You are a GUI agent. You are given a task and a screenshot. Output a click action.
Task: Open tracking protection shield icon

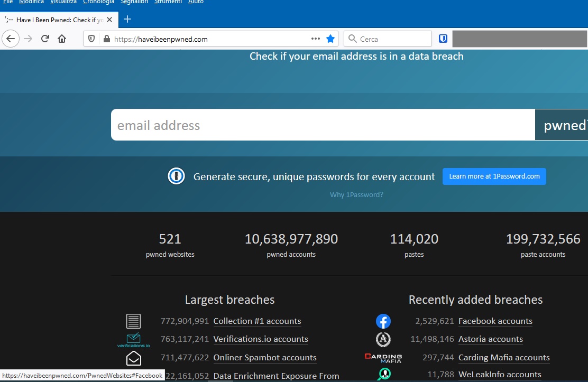click(91, 39)
